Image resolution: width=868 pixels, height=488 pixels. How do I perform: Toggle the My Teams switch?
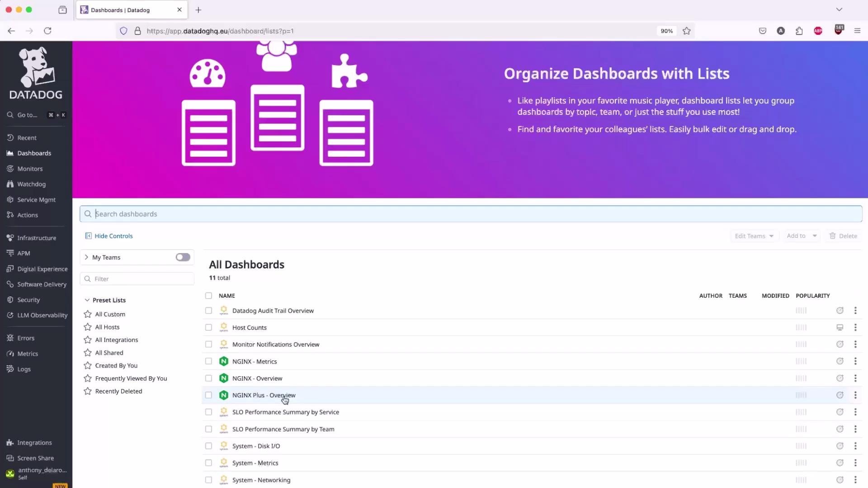pos(183,257)
